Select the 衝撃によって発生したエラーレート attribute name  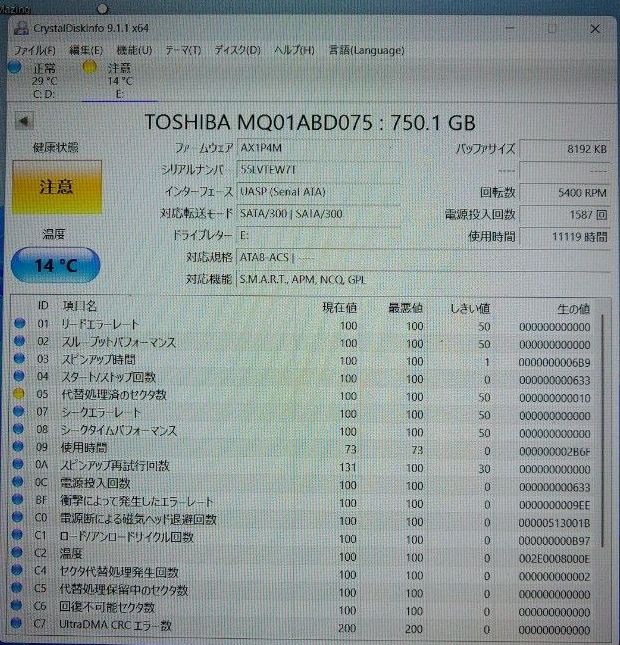(x=137, y=501)
